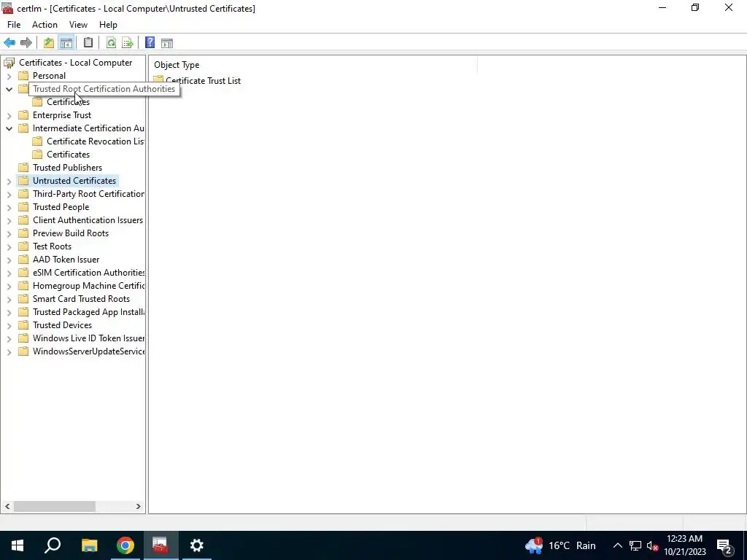Open the weather widget showing 16°C Rain
Viewport: 747px width, 560px height.
[560, 545]
